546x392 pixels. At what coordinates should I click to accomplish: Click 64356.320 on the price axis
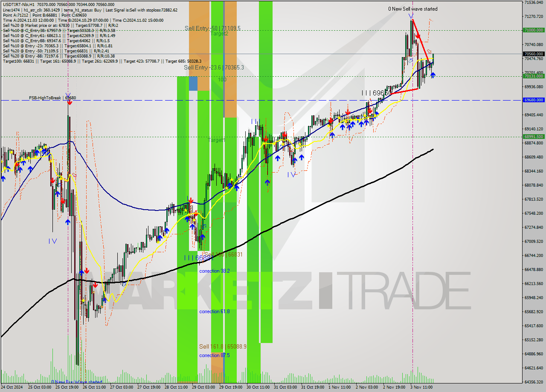(534, 382)
